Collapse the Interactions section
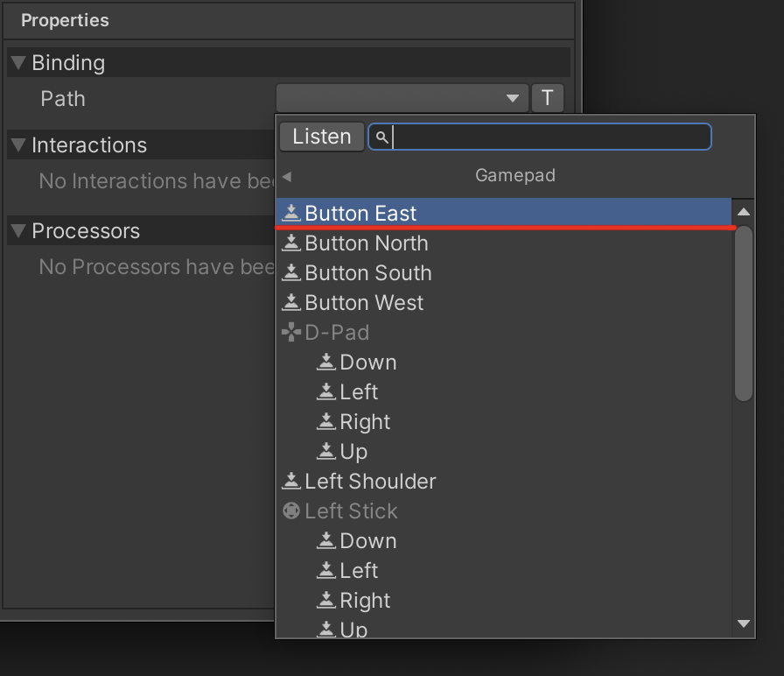This screenshot has height=676, width=784. pos(18,145)
